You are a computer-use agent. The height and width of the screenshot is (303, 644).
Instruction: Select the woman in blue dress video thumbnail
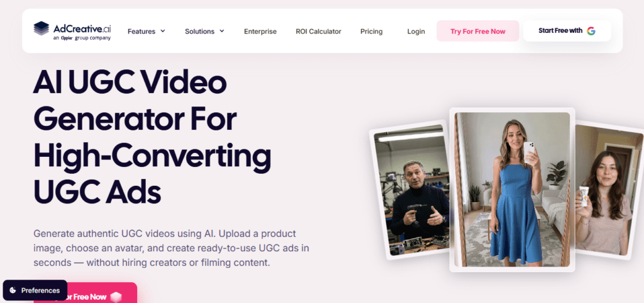coord(512,190)
